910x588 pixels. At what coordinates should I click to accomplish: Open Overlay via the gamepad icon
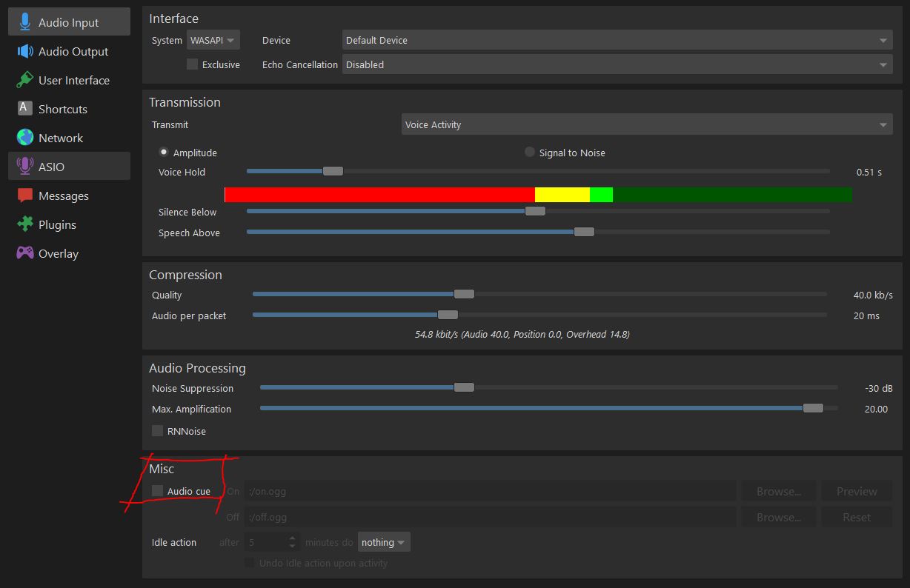(25, 253)
